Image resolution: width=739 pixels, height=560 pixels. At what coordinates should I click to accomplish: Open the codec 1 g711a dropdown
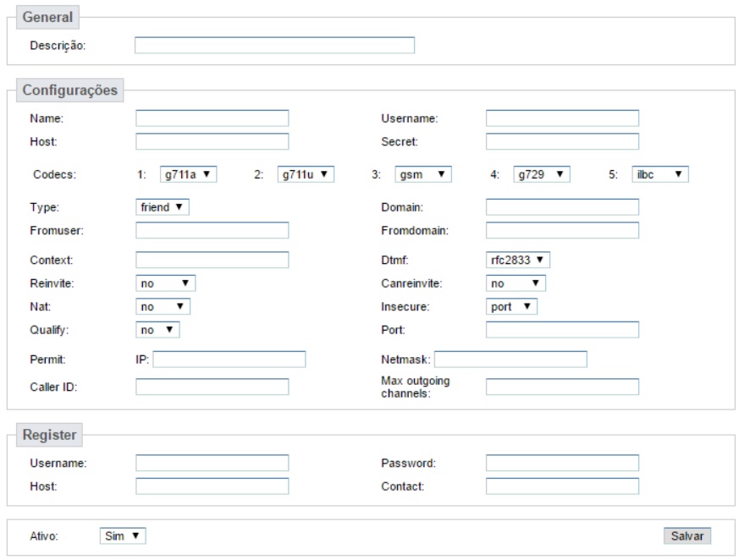pos(188,174)
